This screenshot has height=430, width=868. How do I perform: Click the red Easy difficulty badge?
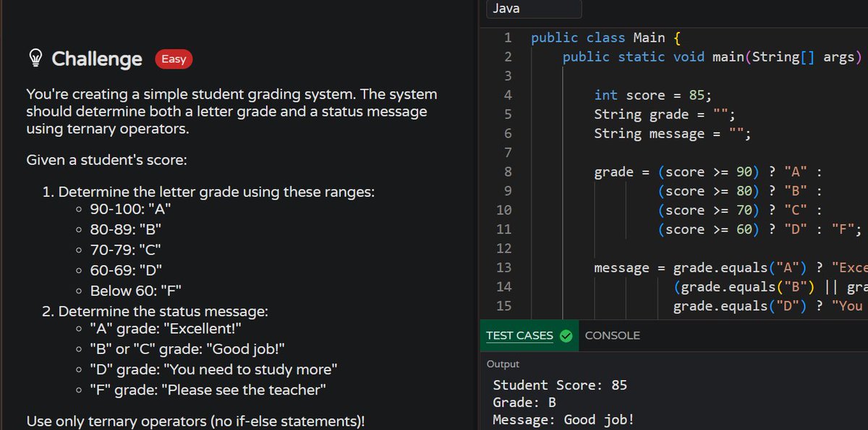[x=174, y=59]
